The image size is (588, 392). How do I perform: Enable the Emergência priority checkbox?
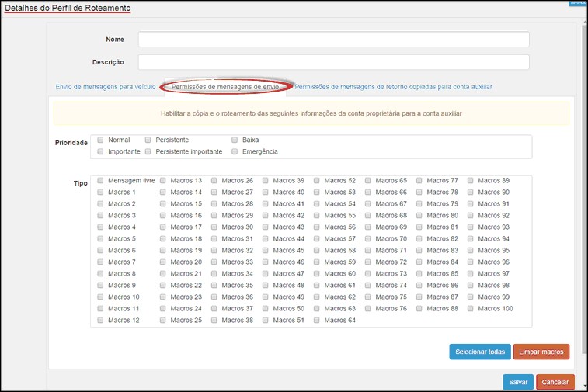tap(235, 151)
